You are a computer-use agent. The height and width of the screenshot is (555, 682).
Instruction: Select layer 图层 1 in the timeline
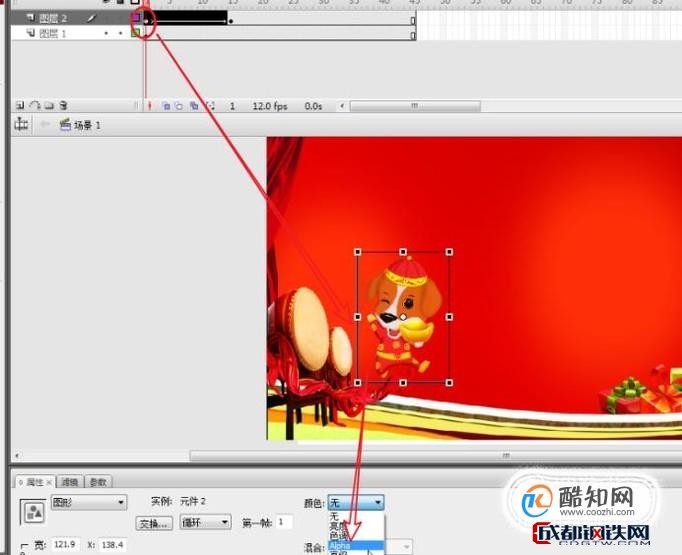53,33
